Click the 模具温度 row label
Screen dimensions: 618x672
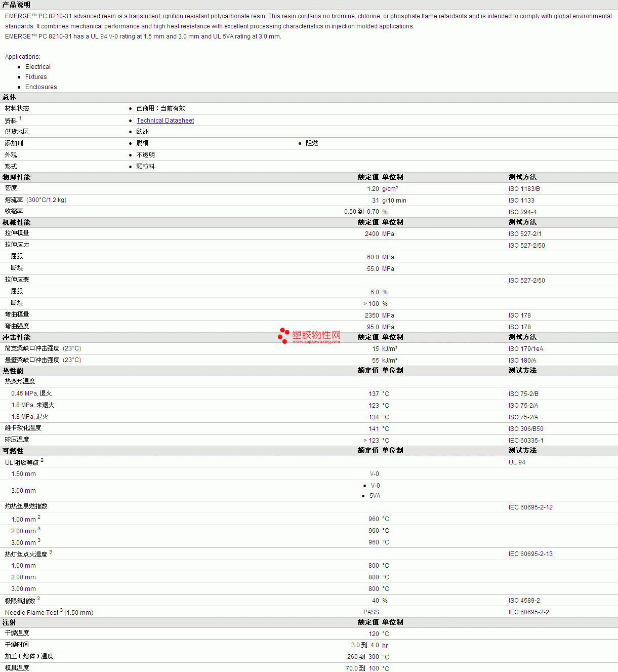pyautogui.click(x=17, y=668)
